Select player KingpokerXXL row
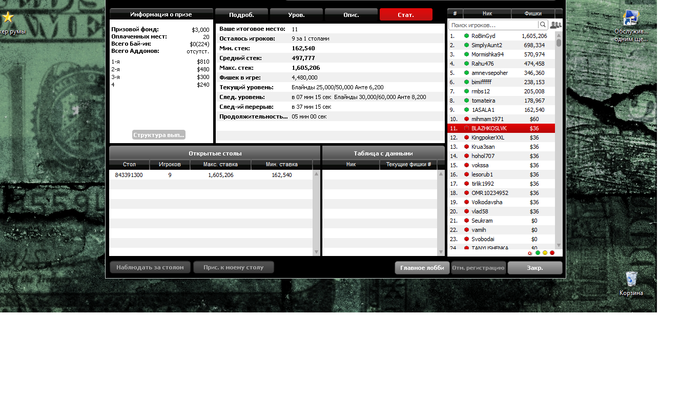Viewport: 700px width, 394px height. [501, 137]
